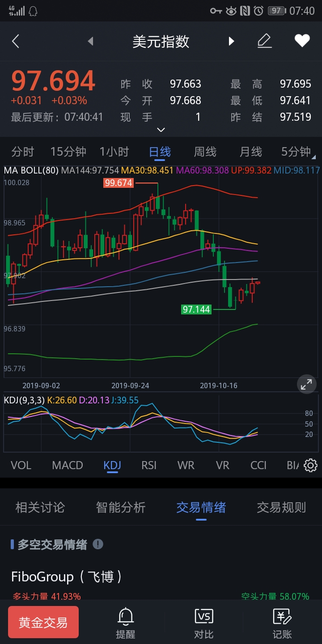Image resolution: width=322 pixels, height=644 pixels.
Task: Select the 15分钟 timeframe tab
Action: click(x=68, y=152)
